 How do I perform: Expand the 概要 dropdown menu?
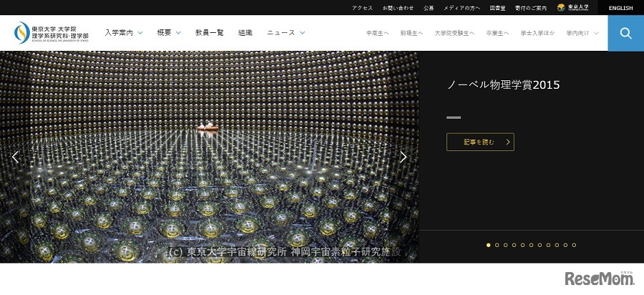tap(169, 33)
